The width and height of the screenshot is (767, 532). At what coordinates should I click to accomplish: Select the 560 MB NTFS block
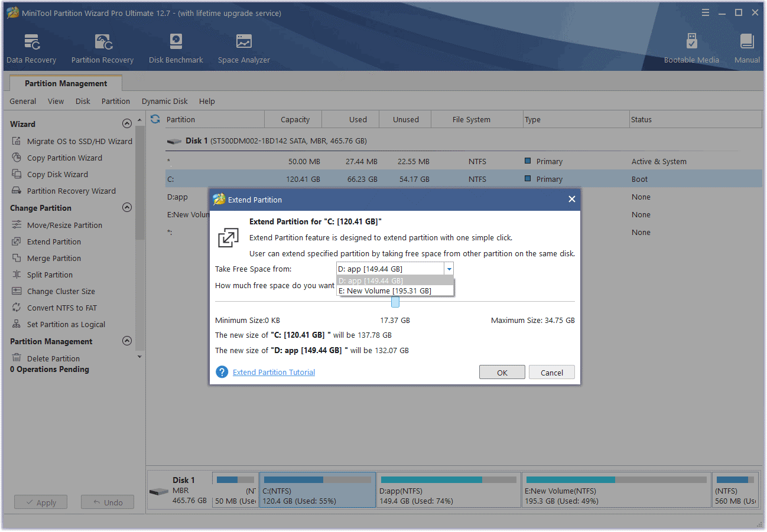(735, 489)
